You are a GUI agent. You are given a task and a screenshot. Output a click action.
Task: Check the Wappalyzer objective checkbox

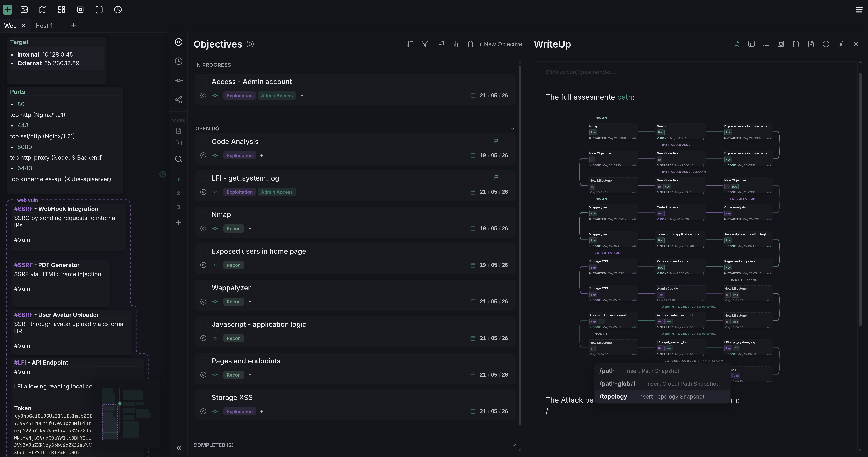click(203, 288)
